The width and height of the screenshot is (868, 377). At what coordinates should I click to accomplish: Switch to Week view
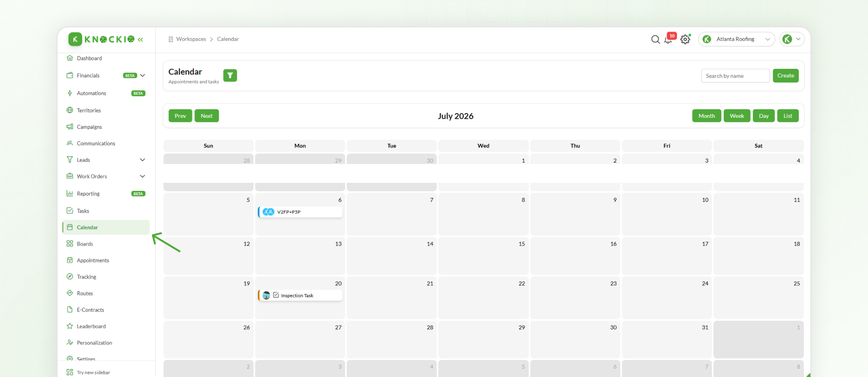737,116
